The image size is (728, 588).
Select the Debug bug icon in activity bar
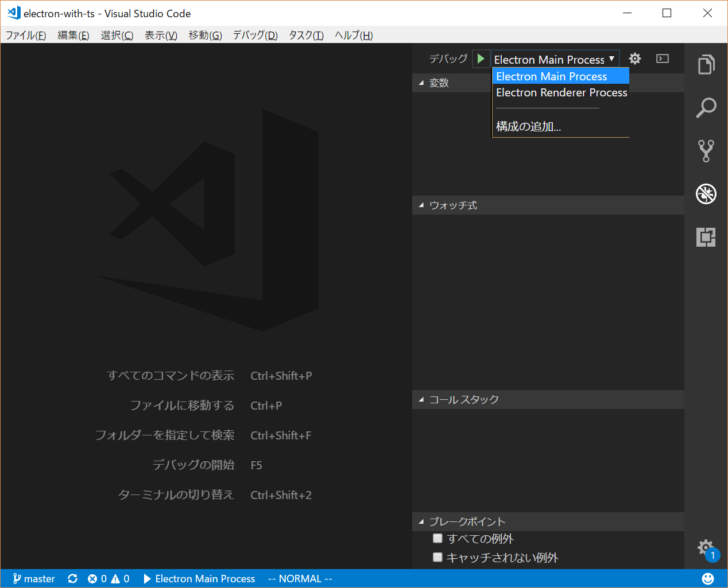[706, 194]
